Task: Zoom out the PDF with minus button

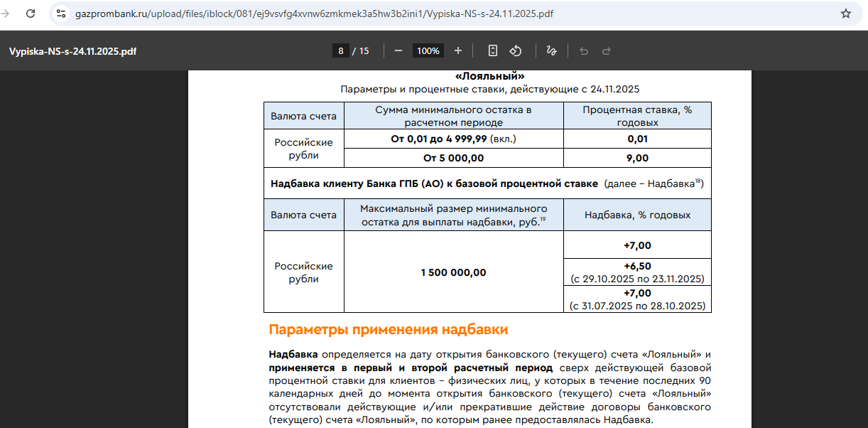Action: pyautogui.click(x=398, y=50)
